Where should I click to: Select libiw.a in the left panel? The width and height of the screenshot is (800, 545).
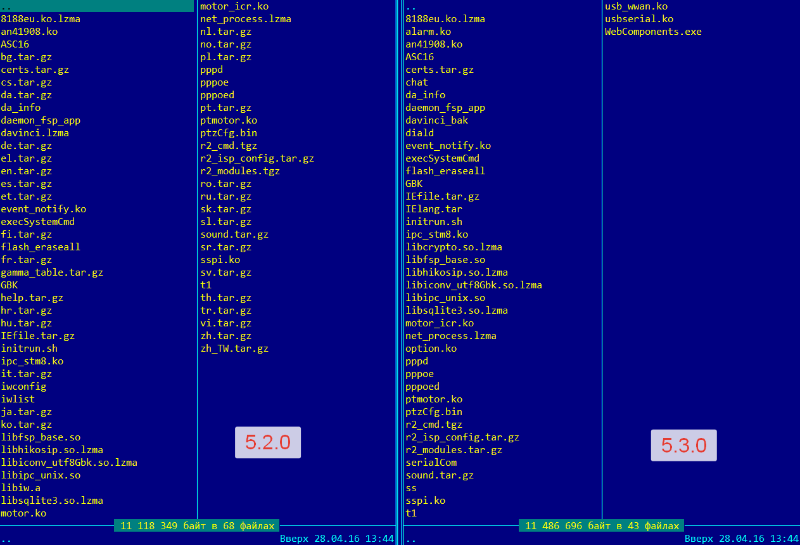21,488
